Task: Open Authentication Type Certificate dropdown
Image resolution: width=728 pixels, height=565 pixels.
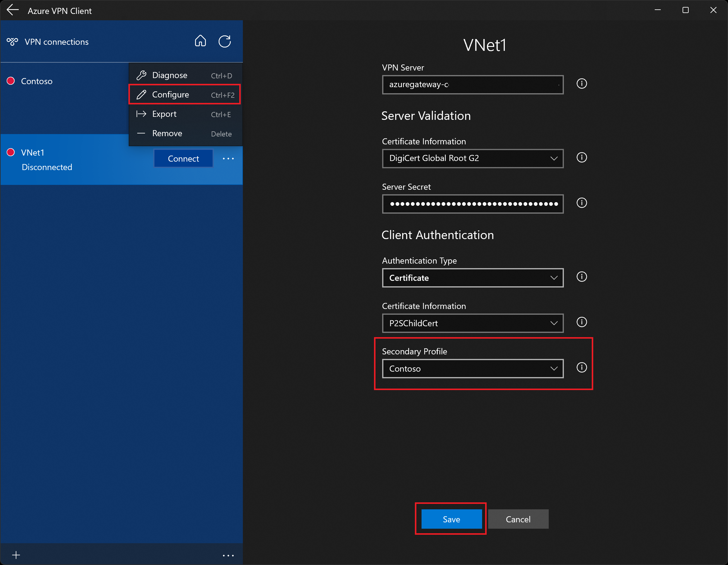Action: 473,278
